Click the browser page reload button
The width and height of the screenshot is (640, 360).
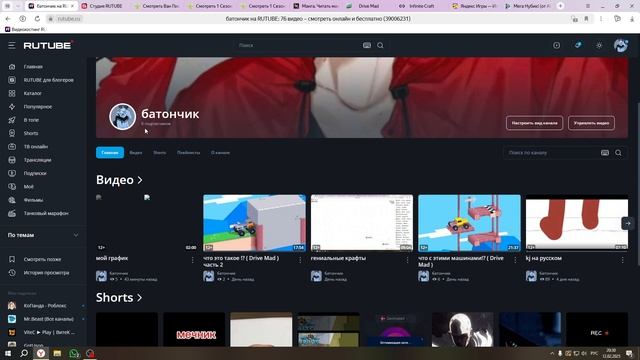point(37,19)
